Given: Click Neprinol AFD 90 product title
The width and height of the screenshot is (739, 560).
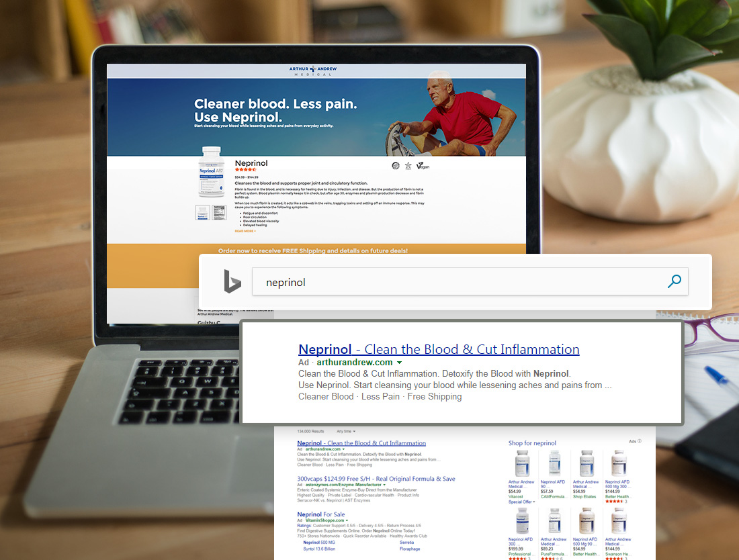Looking at the screenshot, I should tap(553, 484).
